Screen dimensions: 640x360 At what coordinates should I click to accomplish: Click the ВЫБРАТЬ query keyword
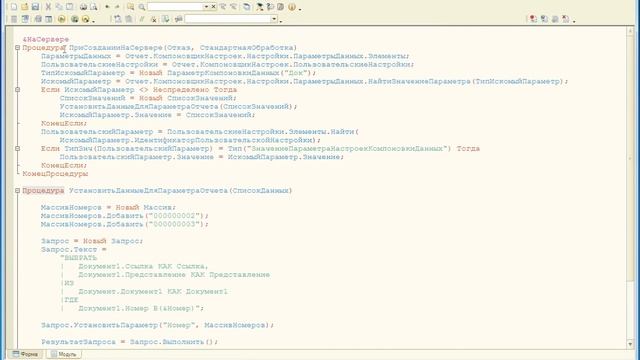tap(80, 258)
